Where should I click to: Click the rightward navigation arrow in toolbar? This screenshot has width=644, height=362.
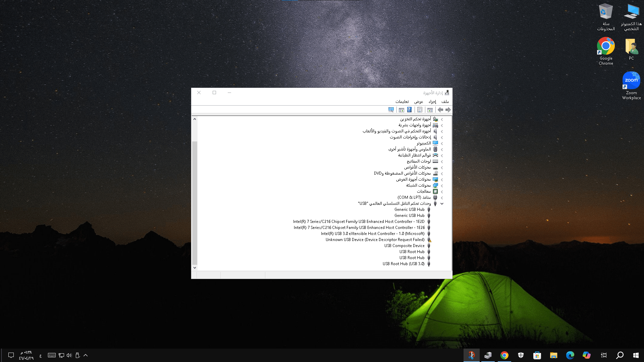point(448,110)
